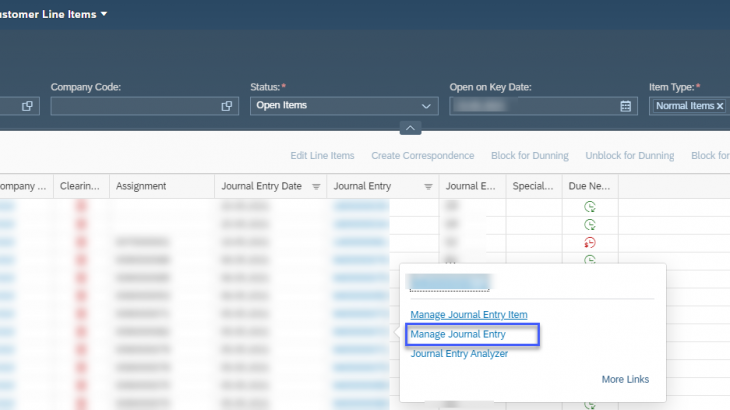Focus the Company Code input field
730x410 pixels.
click(x=134, y=106)
